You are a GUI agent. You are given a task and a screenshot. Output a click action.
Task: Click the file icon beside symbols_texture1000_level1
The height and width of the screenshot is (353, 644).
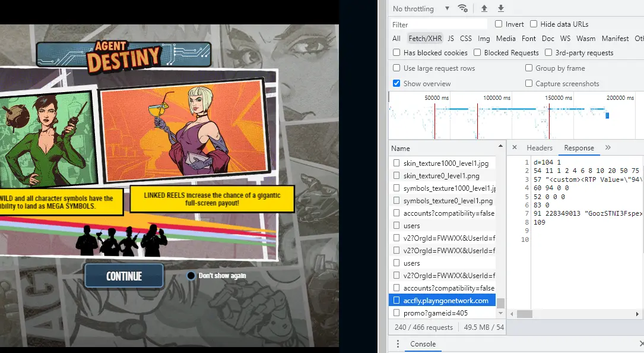396,188
